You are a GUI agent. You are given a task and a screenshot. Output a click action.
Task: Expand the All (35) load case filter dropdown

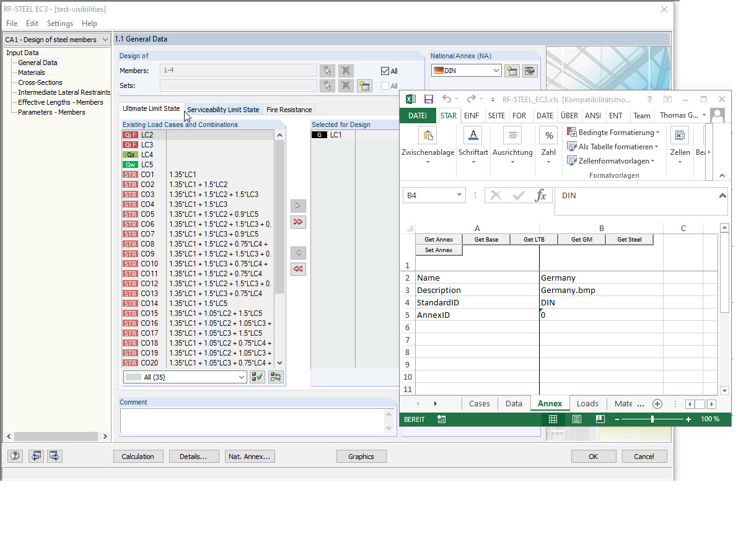click(x=240, y=377)
